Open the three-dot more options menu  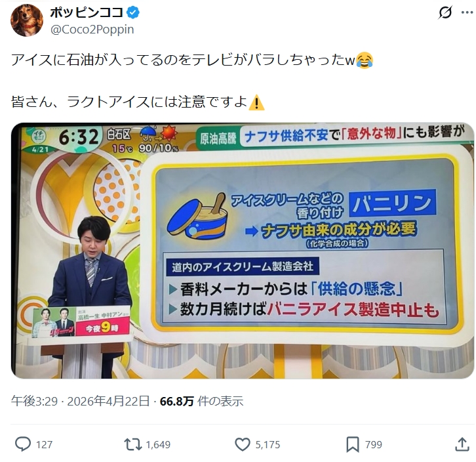467,12
